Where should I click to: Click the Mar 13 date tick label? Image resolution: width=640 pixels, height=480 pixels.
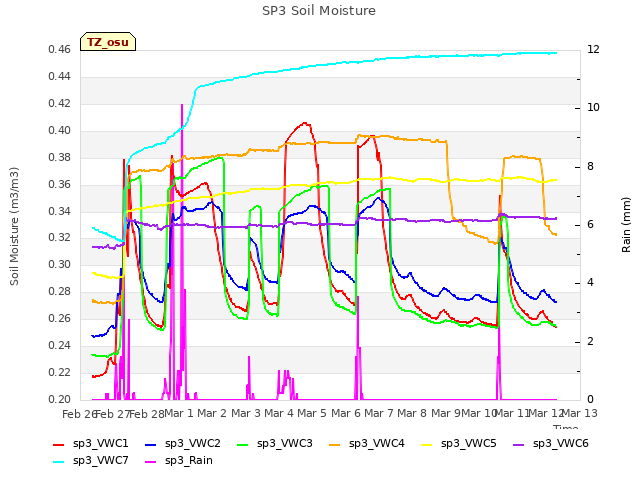click(x=579, y=413)
